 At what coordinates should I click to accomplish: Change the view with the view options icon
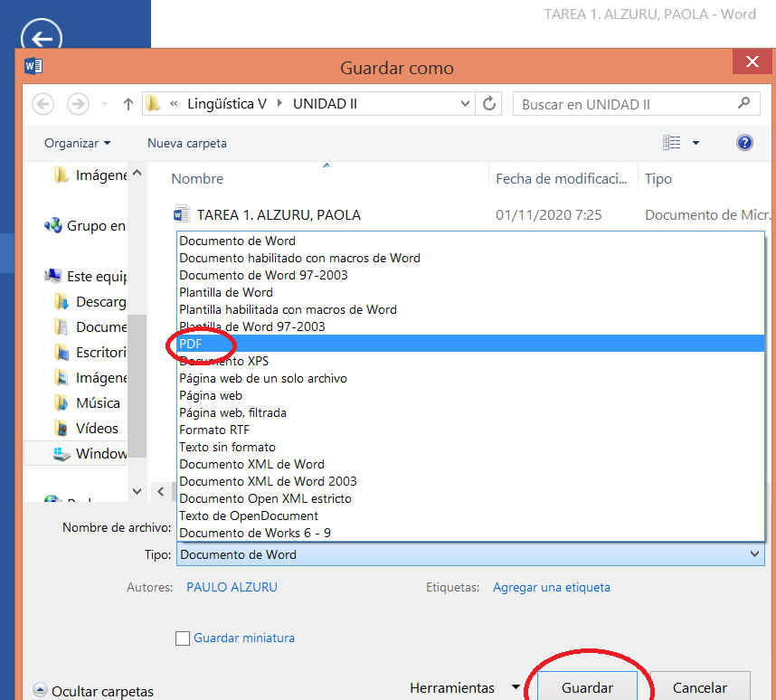pos(673,142)
